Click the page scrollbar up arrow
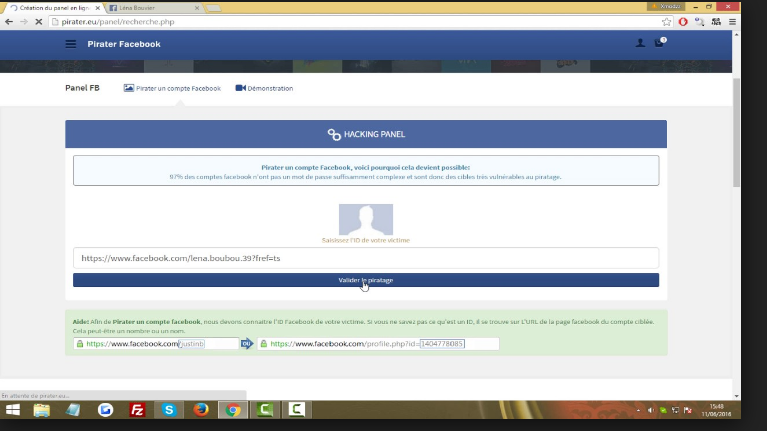 coord(736,35)
